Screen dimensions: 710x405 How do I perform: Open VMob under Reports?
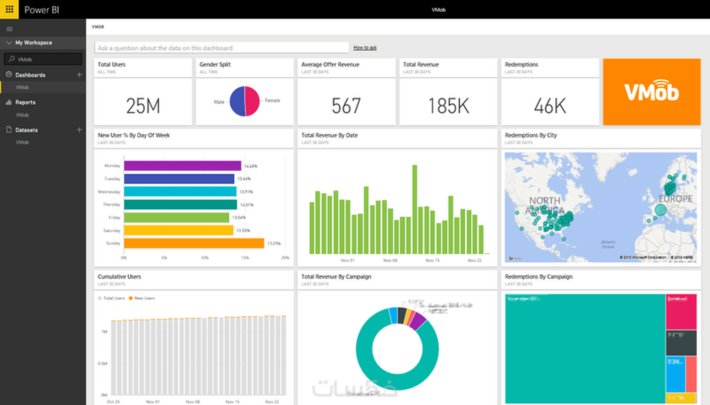[22, 115]
